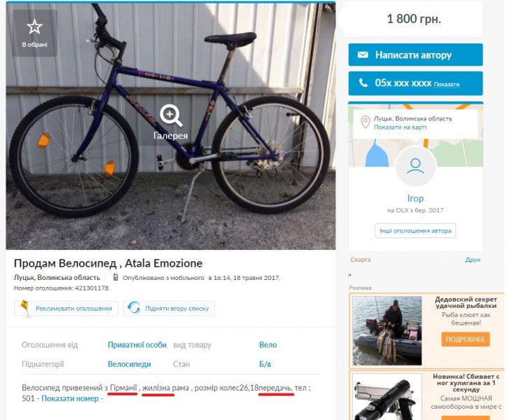Click the Друк print link
The image size is (521, 420).
tap(473, 260)
